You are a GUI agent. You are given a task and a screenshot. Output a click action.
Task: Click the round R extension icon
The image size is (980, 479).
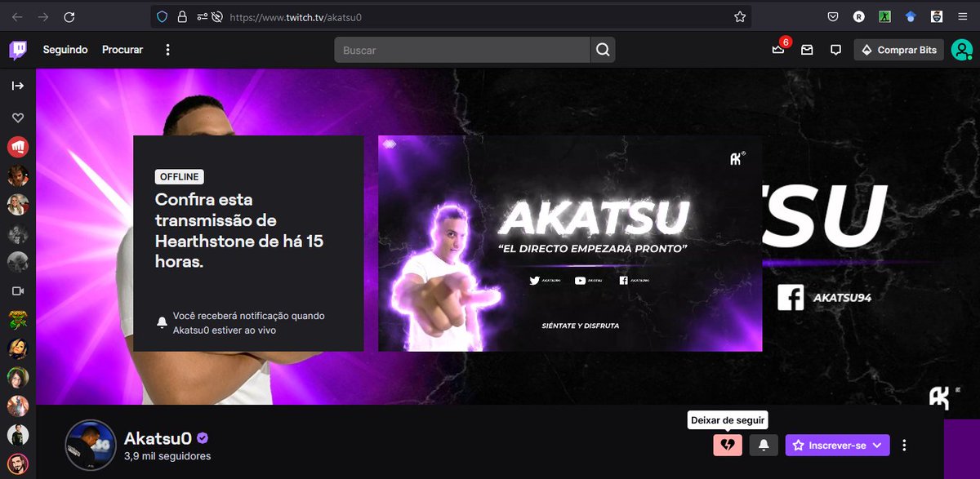(859, 16)
